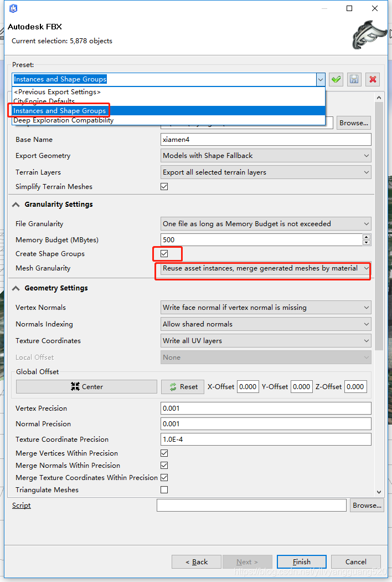Save preset using floppy disk icon
This screenshot has height=582, width=392.
click(354, 79)
